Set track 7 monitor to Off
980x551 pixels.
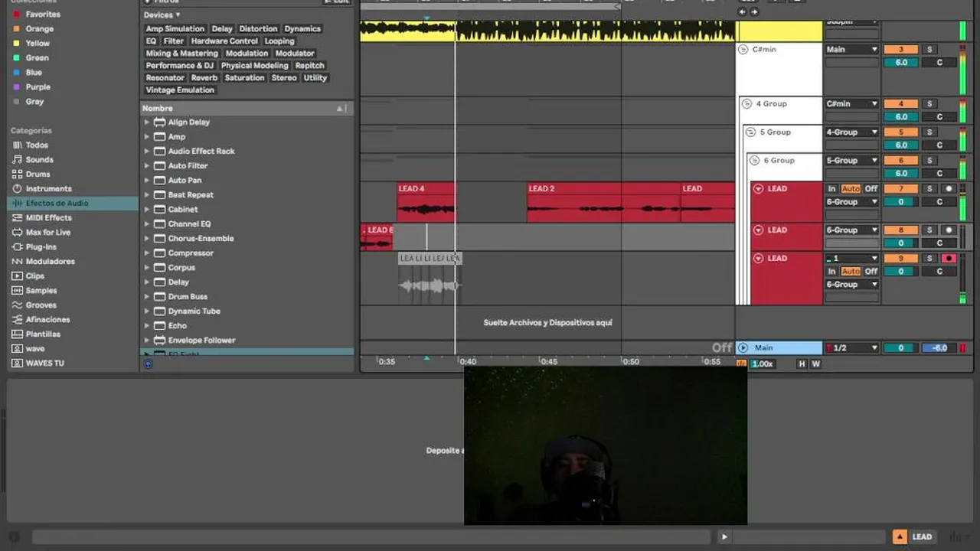tap(871, 189)
